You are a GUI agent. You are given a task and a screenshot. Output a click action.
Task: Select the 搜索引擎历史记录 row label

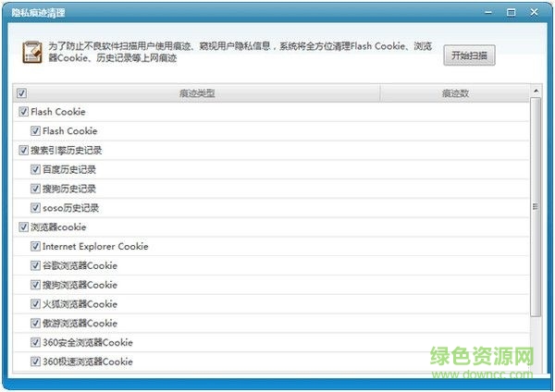[x=67, y=151]
